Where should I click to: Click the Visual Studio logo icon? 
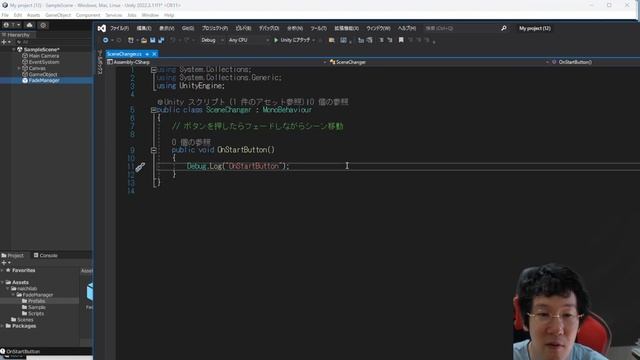click(x=102, y=28)
